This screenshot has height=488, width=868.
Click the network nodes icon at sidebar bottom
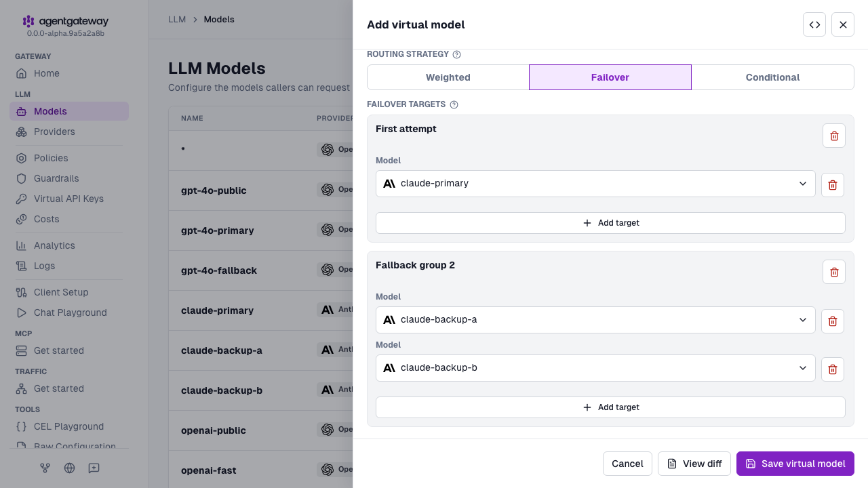45,468
